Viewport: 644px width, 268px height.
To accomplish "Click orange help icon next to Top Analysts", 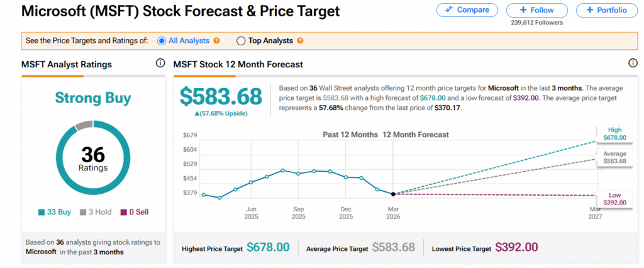I will click(300, 41).
